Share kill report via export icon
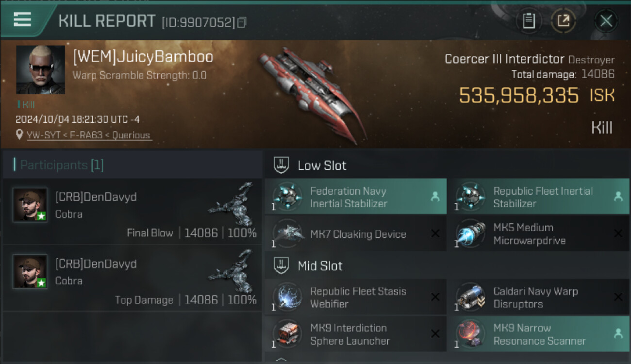Viewport: 631px width, 364px height. click(564, 21)
